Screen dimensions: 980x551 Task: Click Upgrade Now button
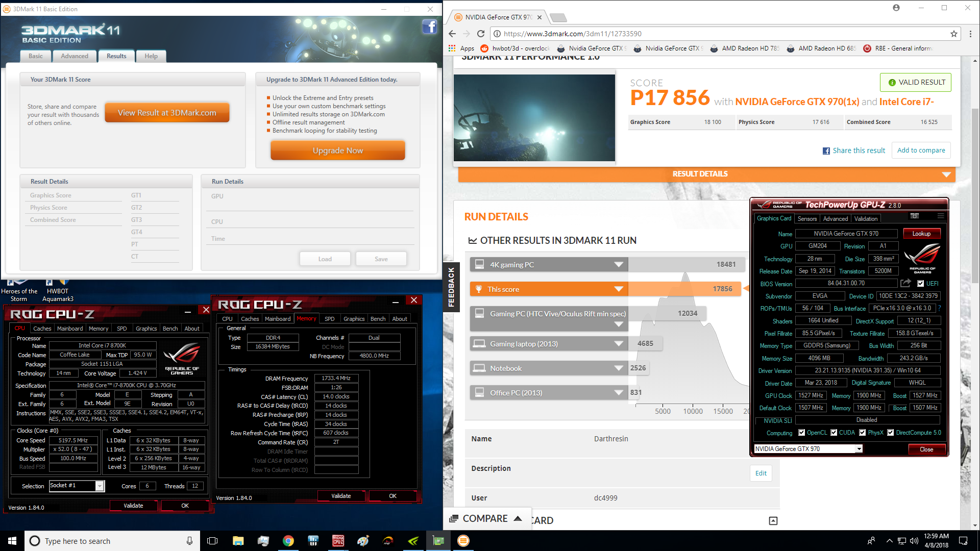337,151
